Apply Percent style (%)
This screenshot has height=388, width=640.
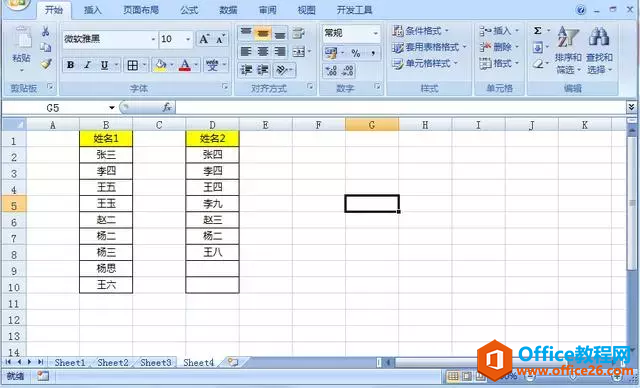click(356, 53)
